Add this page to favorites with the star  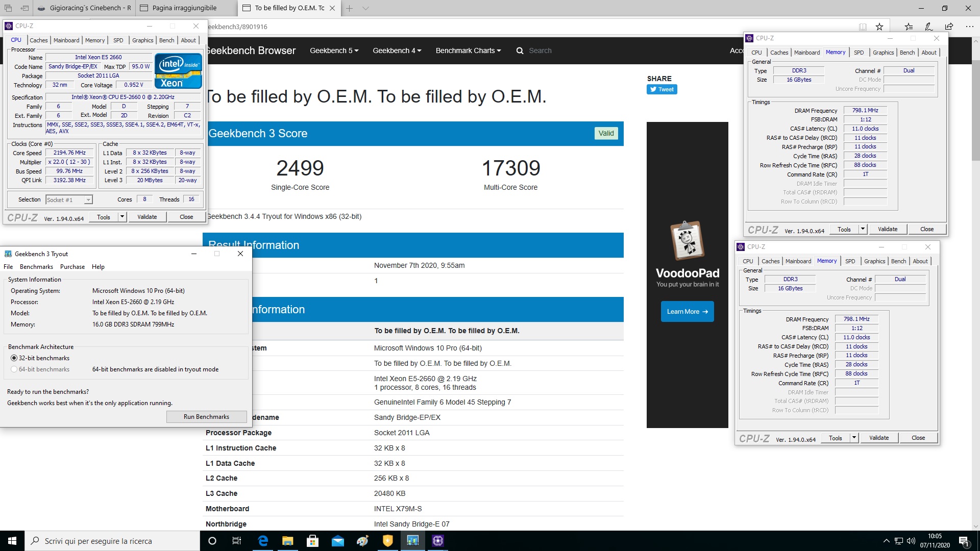click(879, 27)
